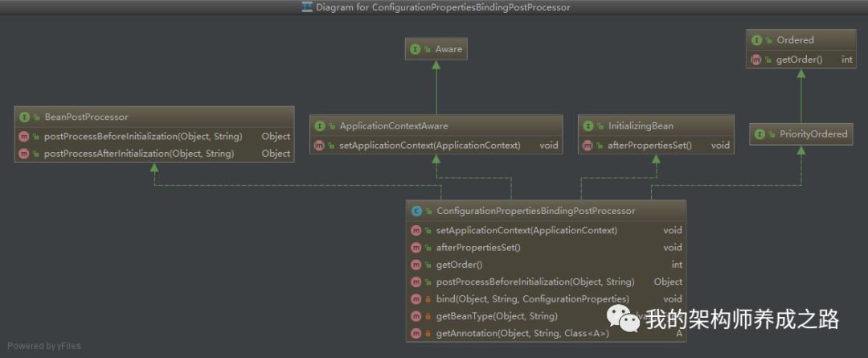
Task: Click method icon of class getOrder()
Action: pyautogui.click(x=416, y=265)
